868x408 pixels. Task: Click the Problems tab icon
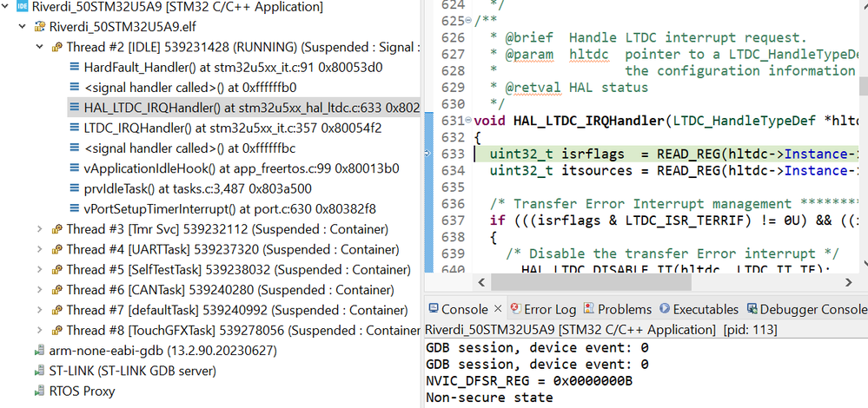(588, 308)
